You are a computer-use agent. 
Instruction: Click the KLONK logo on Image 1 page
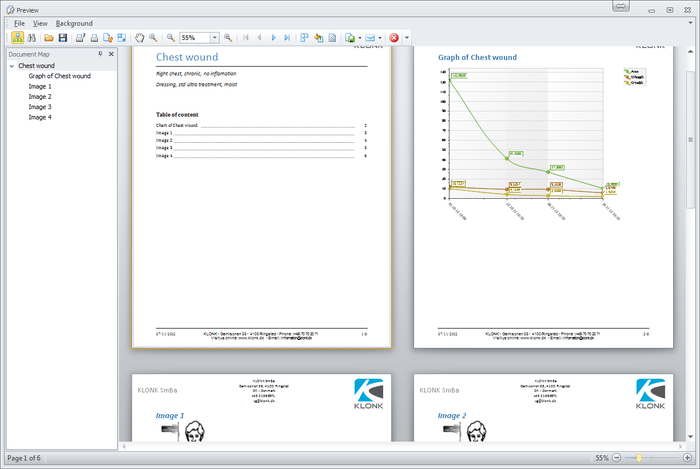pos(368,394)
